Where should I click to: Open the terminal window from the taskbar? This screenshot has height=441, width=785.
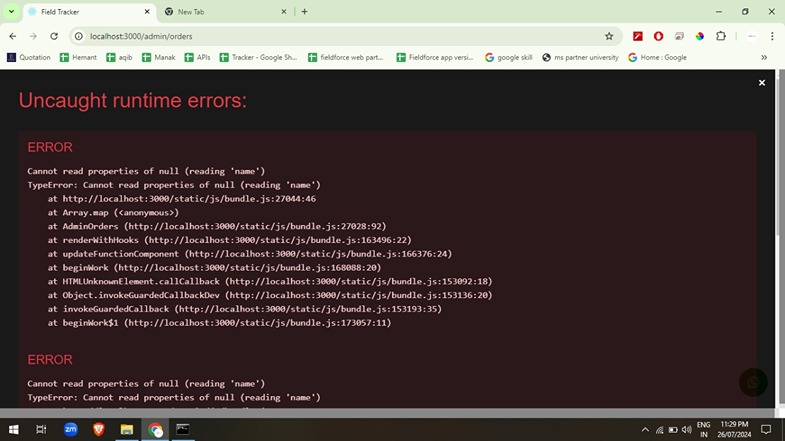(x=183, y=429)
